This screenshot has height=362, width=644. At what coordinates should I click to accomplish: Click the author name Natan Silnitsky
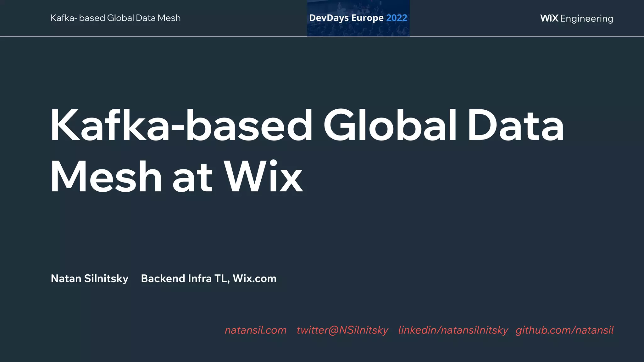point(90,278)
